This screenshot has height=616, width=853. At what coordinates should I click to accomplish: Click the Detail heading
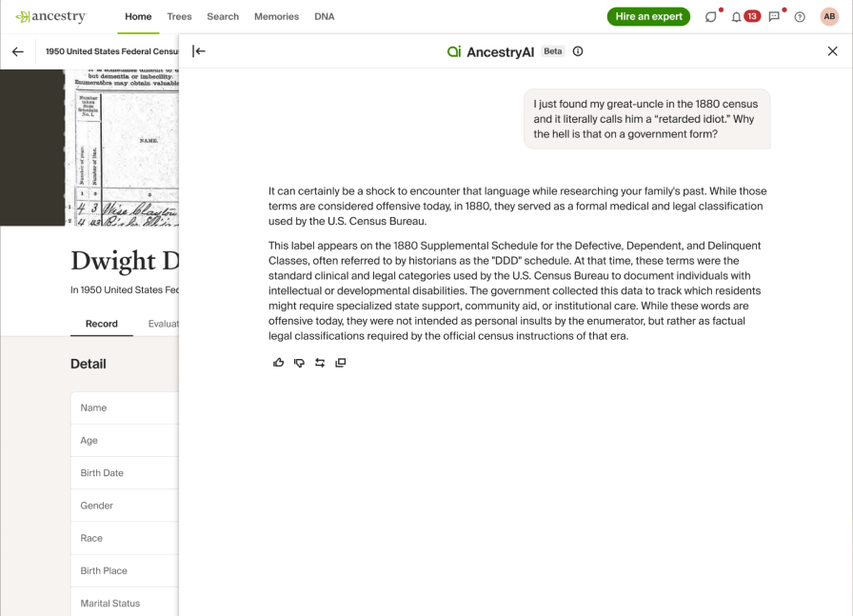[x=89, y=364]
